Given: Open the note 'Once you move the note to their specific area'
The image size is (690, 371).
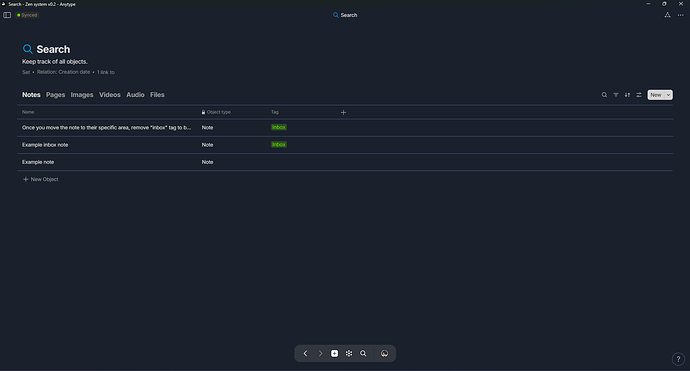Looking at the screenshot, I should (x=106, y=128).
